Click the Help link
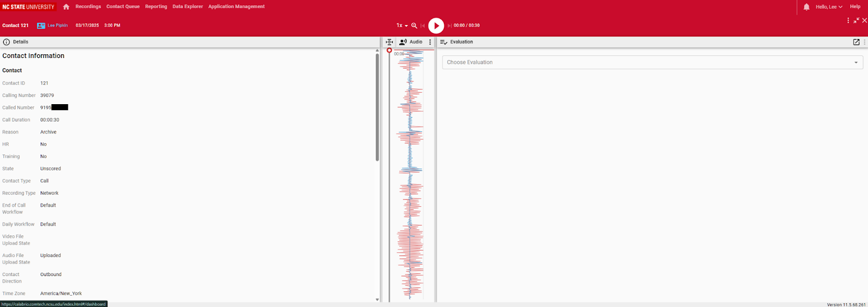The height and width of the screenshot is (307, 868). click(x=855, y=7)
